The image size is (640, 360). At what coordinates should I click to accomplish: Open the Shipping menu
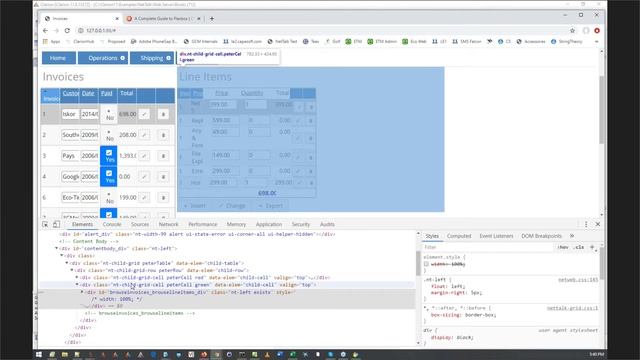[152, 58]
